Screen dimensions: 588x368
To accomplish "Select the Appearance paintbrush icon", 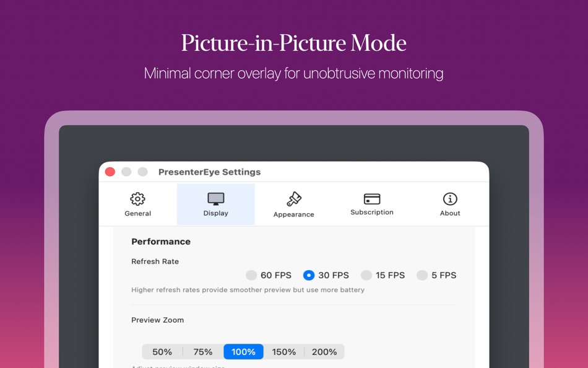I will point(293,199).
